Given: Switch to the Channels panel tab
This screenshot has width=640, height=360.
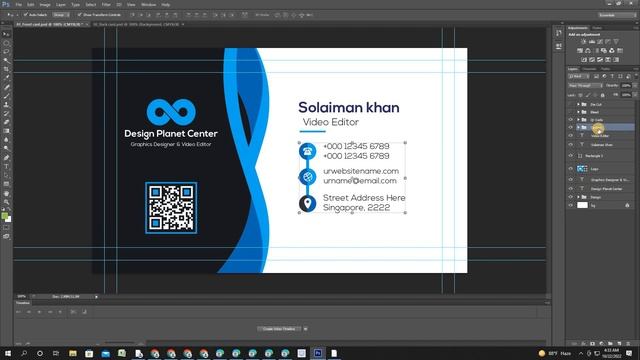Looking at the screenshot, I should pos(589,69).
